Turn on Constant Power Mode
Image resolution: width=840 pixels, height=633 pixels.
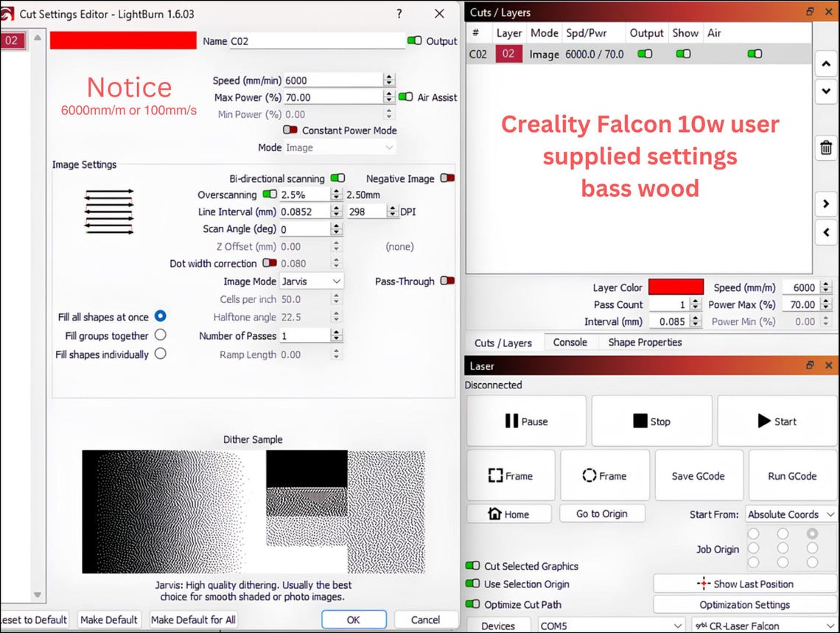click(x=290, y=130)
